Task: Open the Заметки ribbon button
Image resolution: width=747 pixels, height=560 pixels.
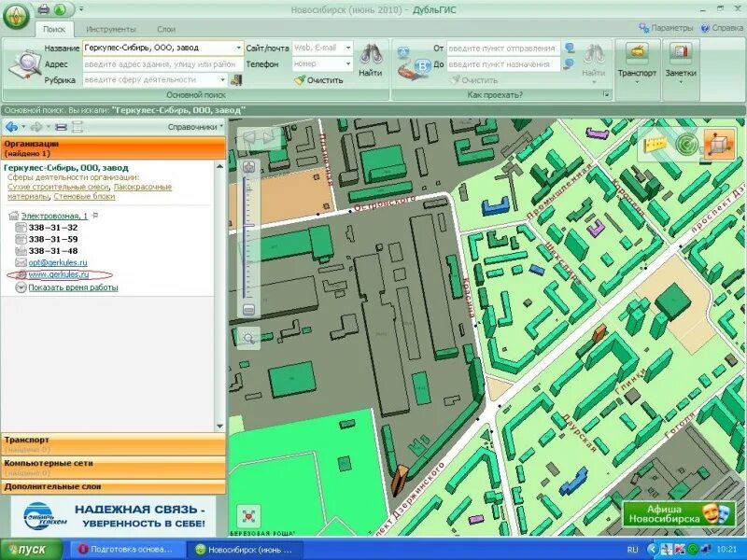Action: click(681, 63)
